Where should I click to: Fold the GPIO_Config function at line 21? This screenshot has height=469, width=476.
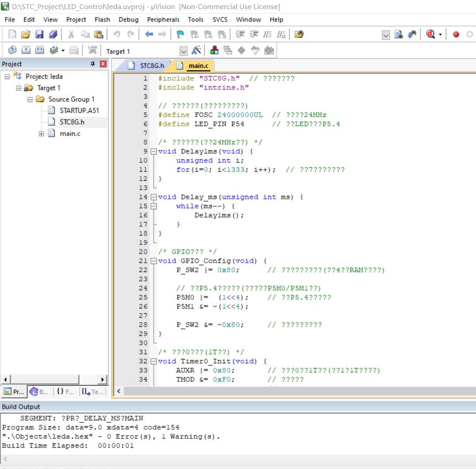tap(154, 261)
